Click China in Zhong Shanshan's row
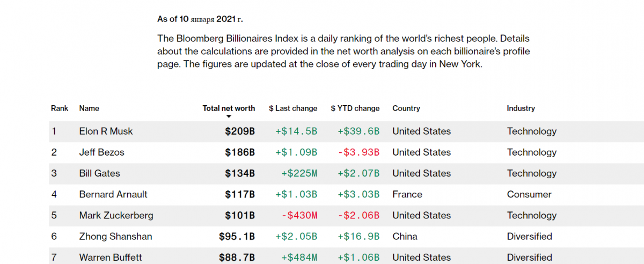This screenshot has height=264, width=644. 405,236
